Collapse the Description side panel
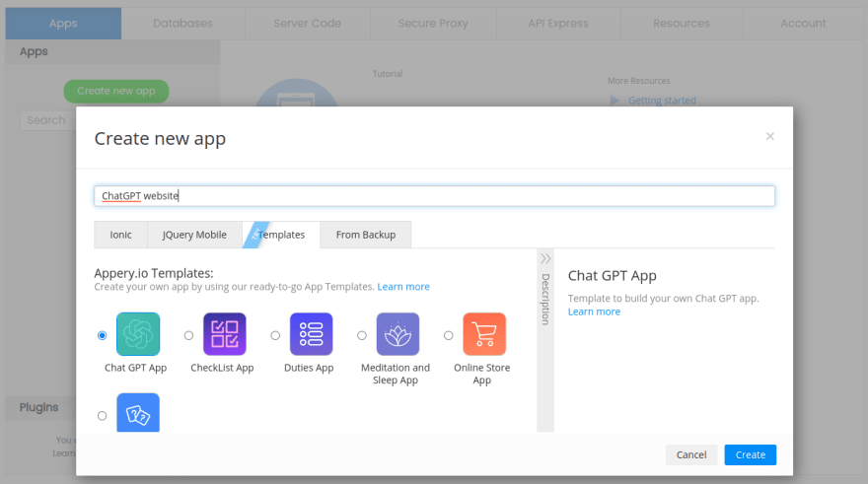The height and width of the screenshot is (484, 868). (545, 259)
